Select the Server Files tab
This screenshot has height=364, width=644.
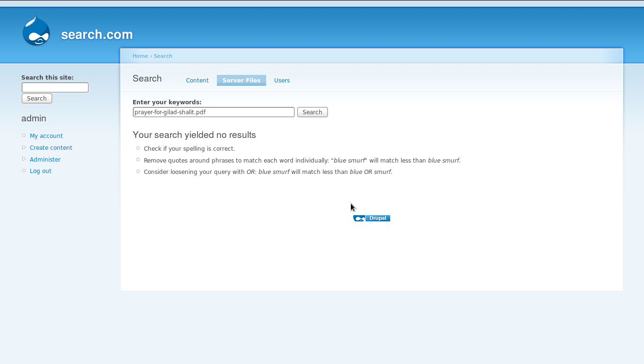tap(241, 81)
